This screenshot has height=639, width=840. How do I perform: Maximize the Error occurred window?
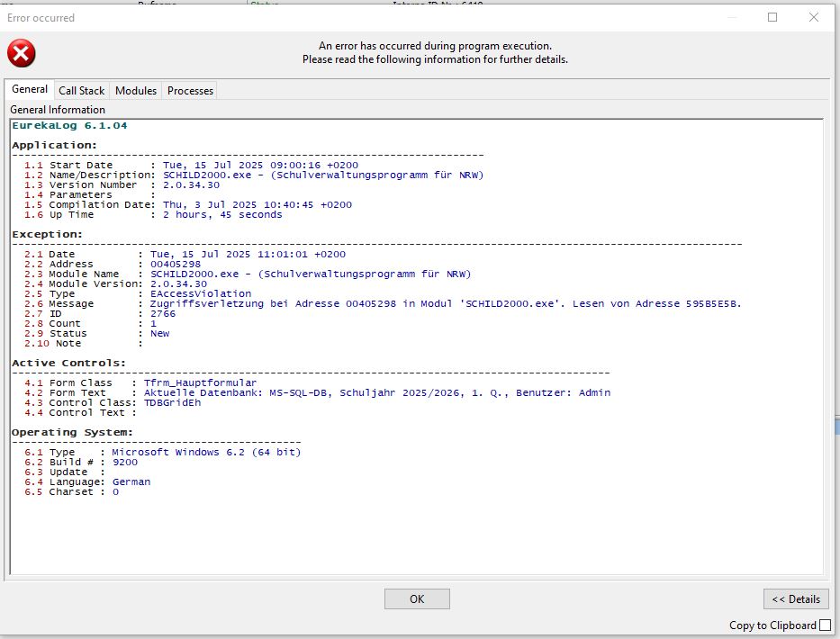772,18
